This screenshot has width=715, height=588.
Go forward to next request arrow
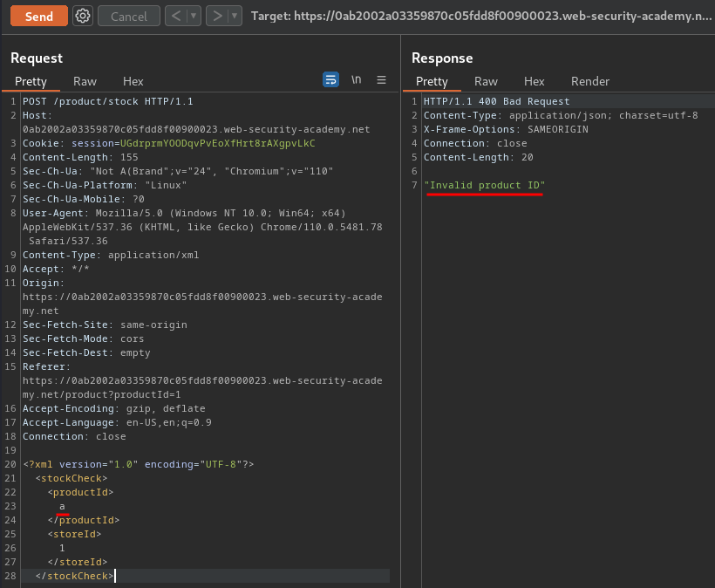coord(217,16)
